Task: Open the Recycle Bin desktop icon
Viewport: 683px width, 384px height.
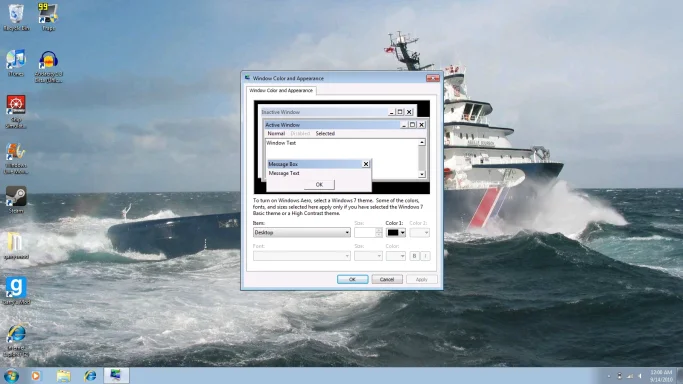Action: point(16,17)
